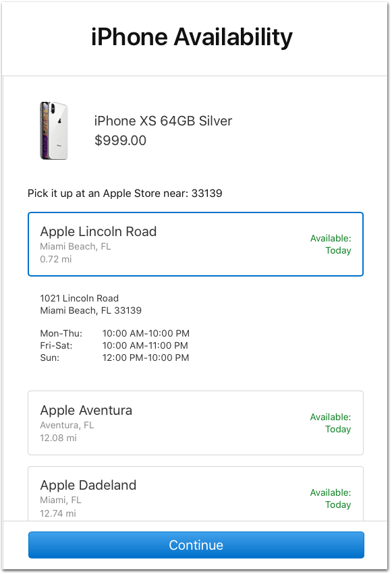
Task: Click the 1021 Lincoln Road street address
Action: (79, 298)
